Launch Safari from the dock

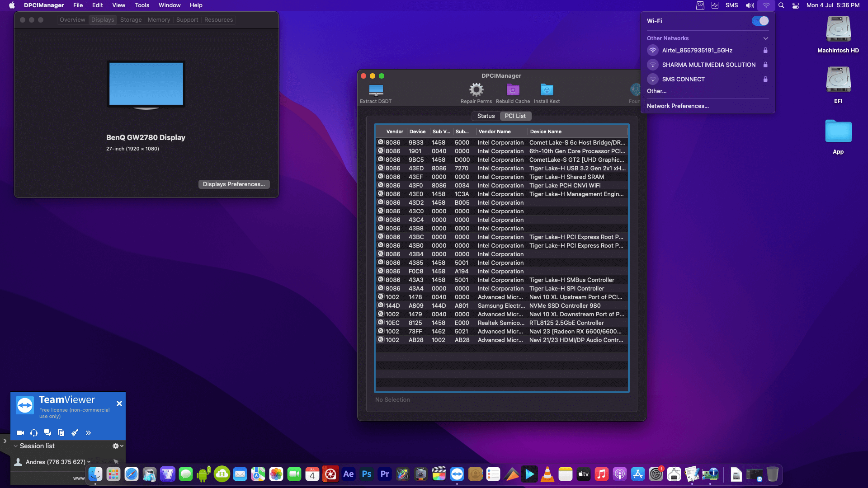pyautogui.click(x=132, y=474)
